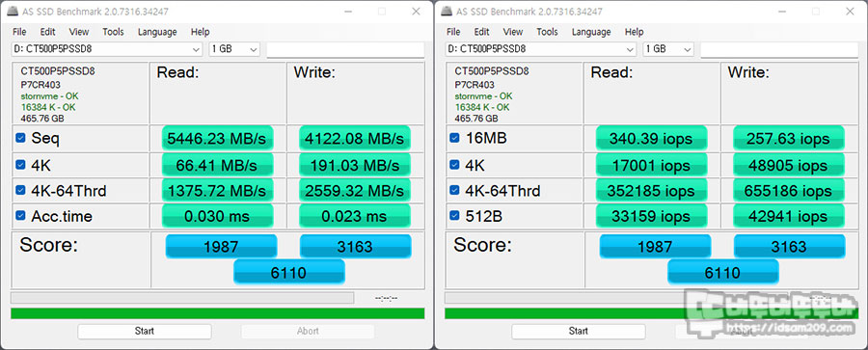The width and height of the screenshot is (868, 350).
Task: Click stornvme - OK text in left window
Action: pos(49,95)
